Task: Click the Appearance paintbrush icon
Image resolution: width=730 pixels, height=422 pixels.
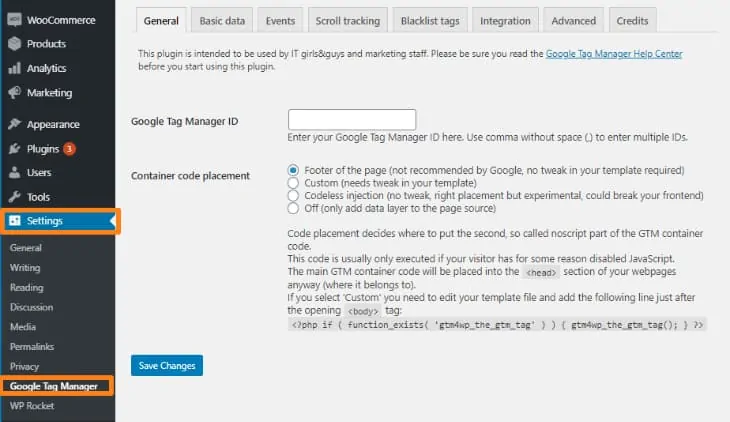Action: click(x=14, y=125)
